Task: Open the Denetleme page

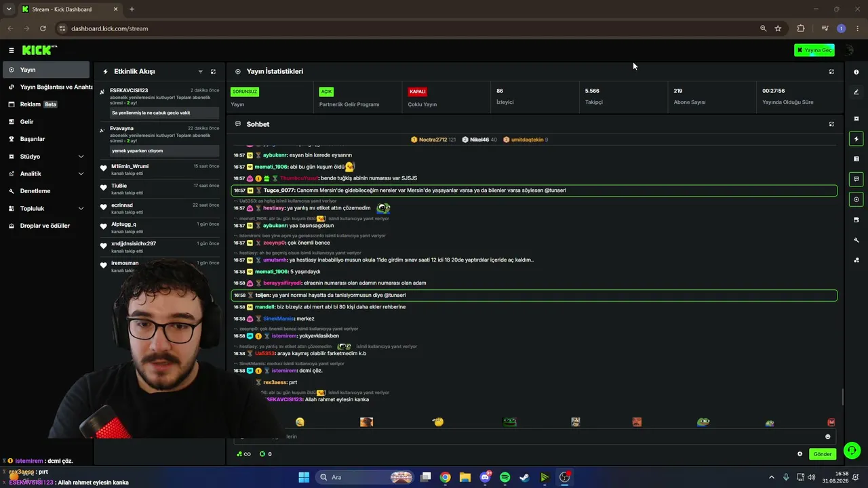Action: click(45, 191)
